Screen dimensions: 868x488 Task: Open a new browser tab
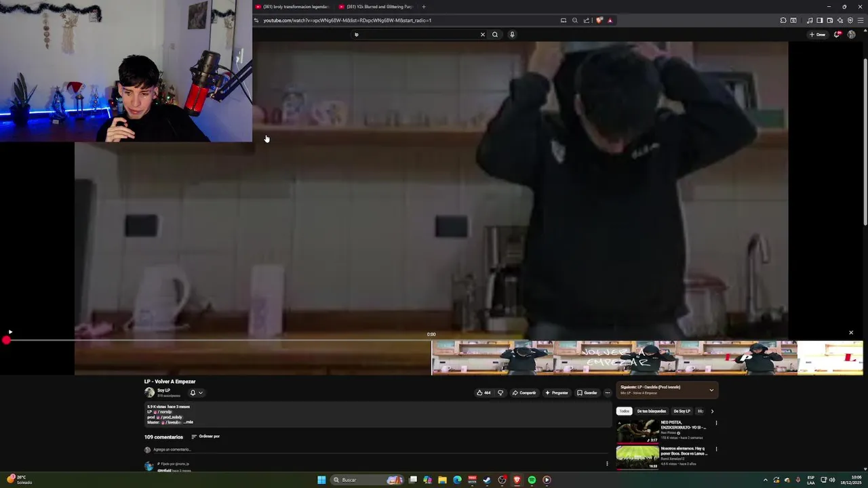tap(424, 7)
